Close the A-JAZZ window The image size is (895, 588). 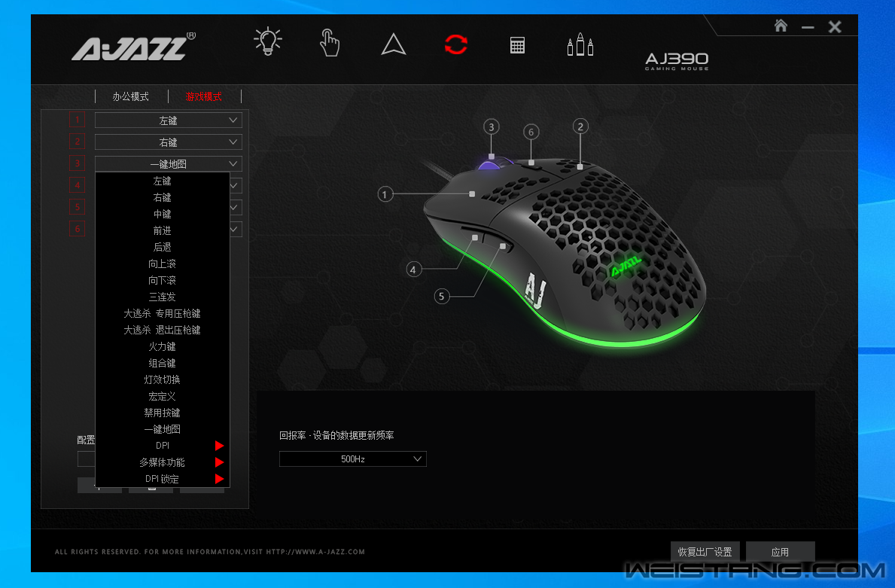click(835, 27)
